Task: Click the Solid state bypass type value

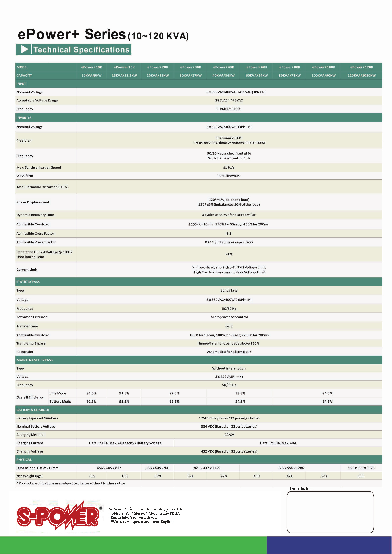Action: pyautogui.click(x=229, y=290)
